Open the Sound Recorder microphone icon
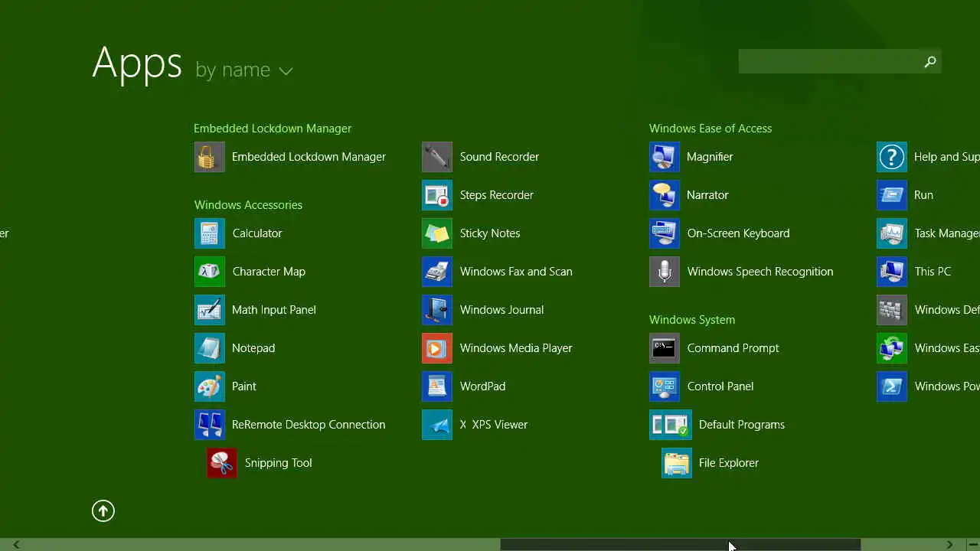This screenshot has width=980, height=551. [437, 157]
